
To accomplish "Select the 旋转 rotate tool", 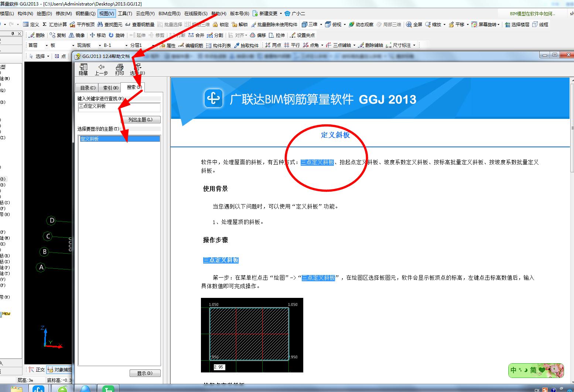I will tap(117, 35).
